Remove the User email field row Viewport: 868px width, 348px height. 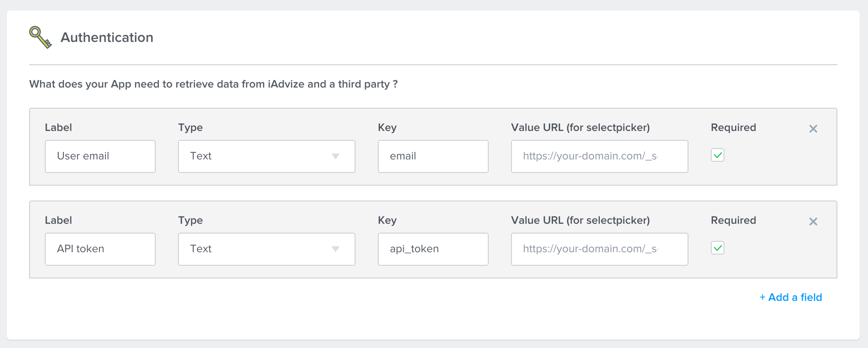(813, 129)
